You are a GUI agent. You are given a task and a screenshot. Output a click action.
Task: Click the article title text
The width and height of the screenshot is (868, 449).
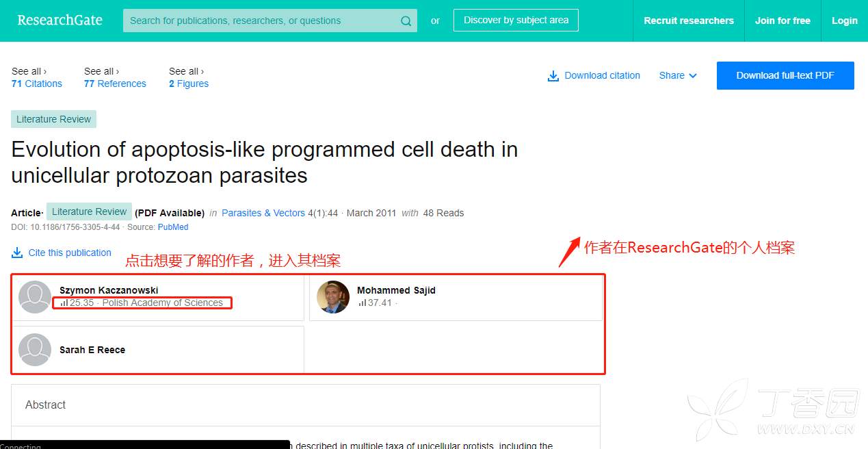point(265,162)
